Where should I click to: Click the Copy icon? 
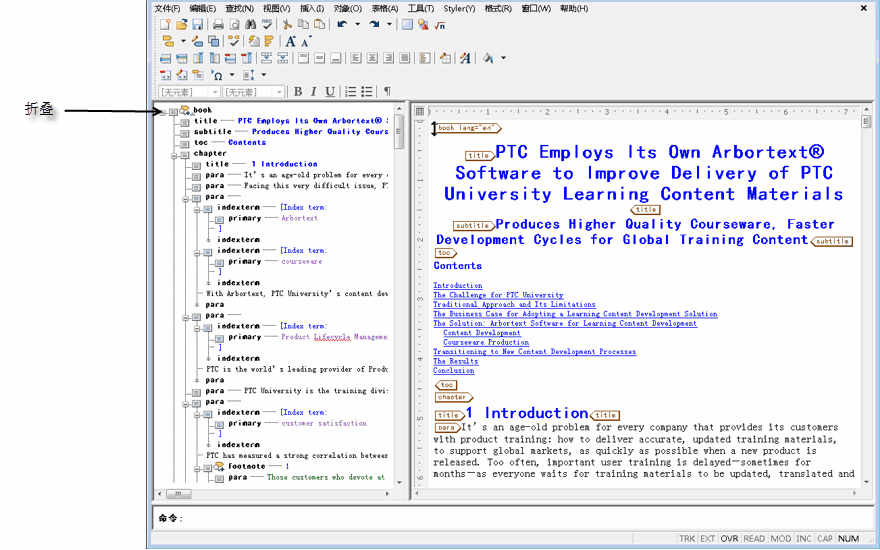pyautogui.click(x=304, y=25)
